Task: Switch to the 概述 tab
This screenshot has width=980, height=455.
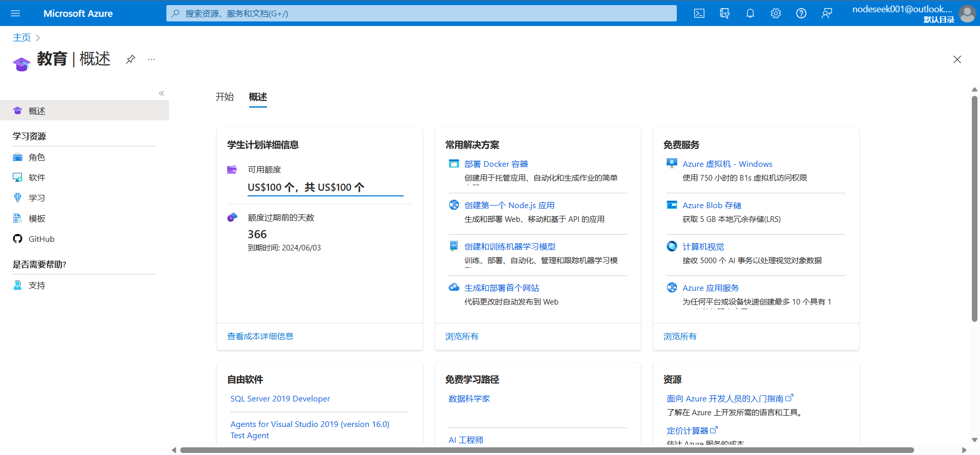Action: (x=258, y=97)
